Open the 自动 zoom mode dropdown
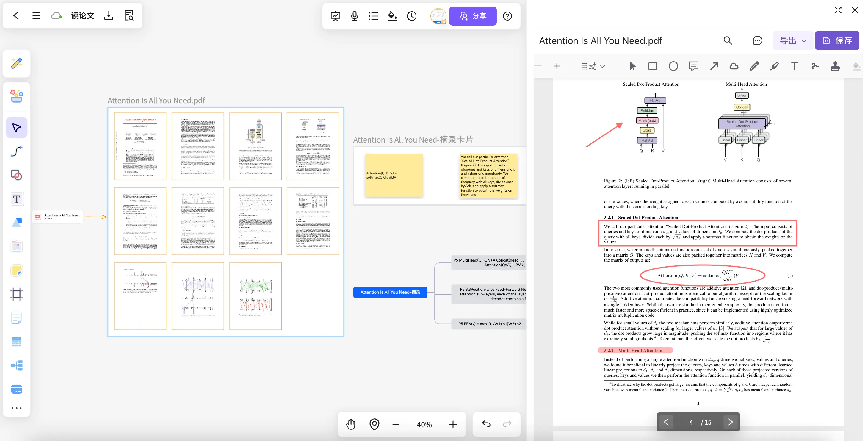The image size is (868, 441). tap(592, 66)
